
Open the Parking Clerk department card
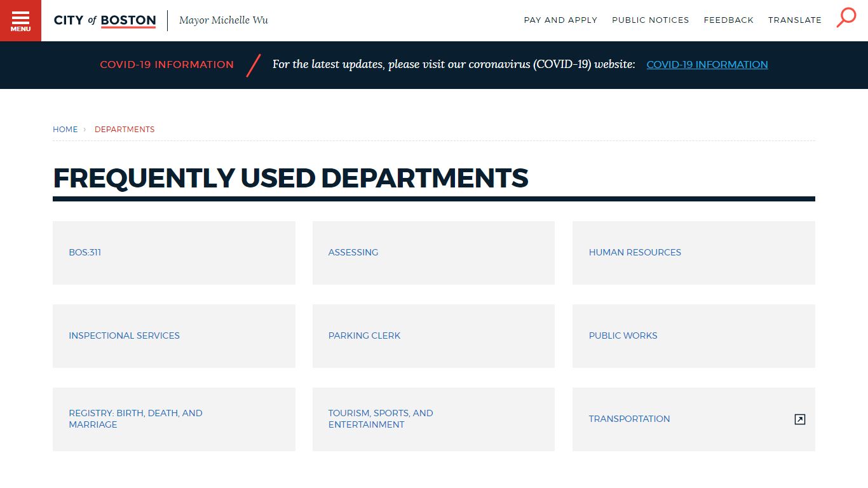pos(433,336)
